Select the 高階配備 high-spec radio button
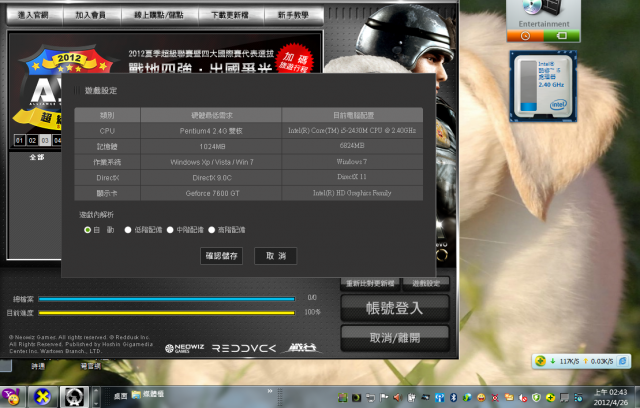Viewport: 640px width, 408px height. click(211, 230)
